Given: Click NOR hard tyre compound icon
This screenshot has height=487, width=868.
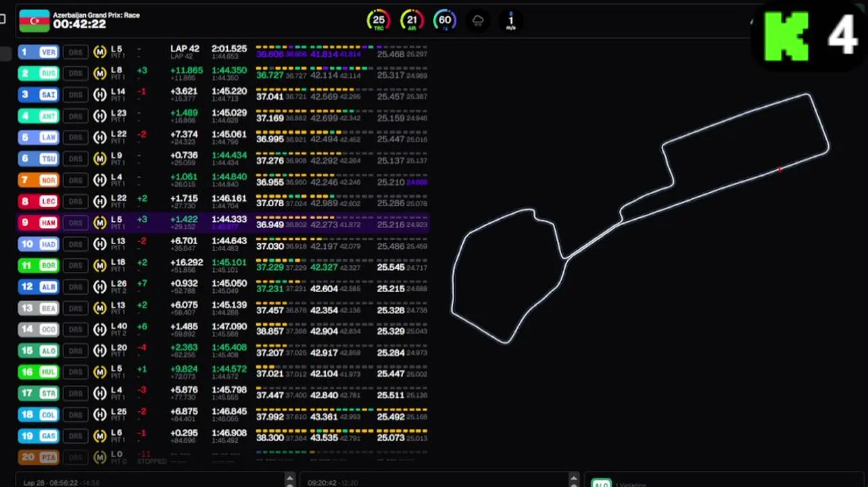Looking at the screenshot, I should tap(100, 180).
